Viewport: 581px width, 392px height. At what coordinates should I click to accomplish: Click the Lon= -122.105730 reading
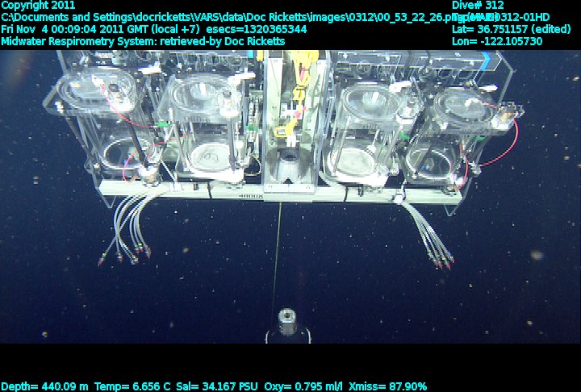point(498,41)
